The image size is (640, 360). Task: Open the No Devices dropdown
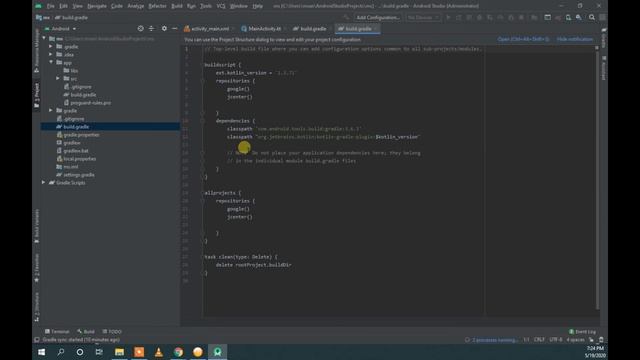[423, 18]
